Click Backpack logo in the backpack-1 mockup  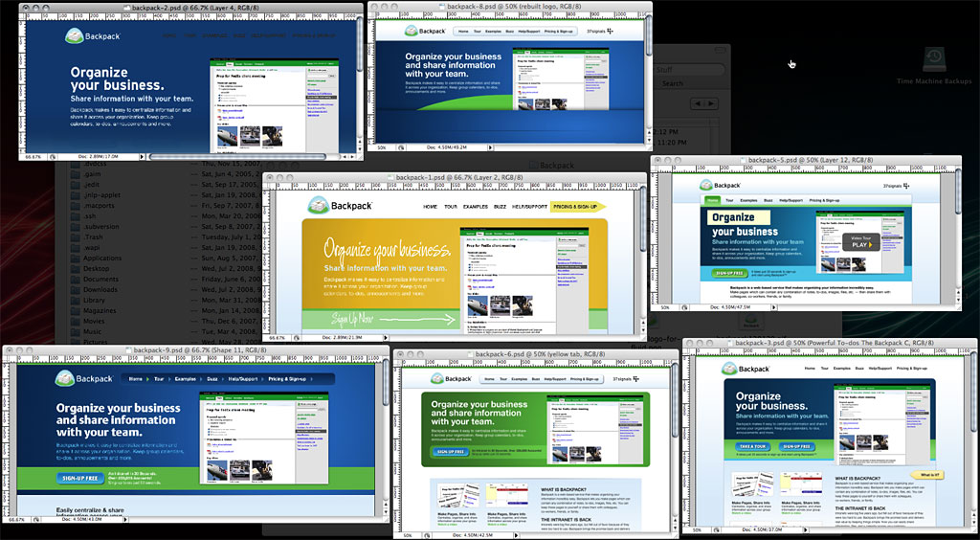(340, 205)
